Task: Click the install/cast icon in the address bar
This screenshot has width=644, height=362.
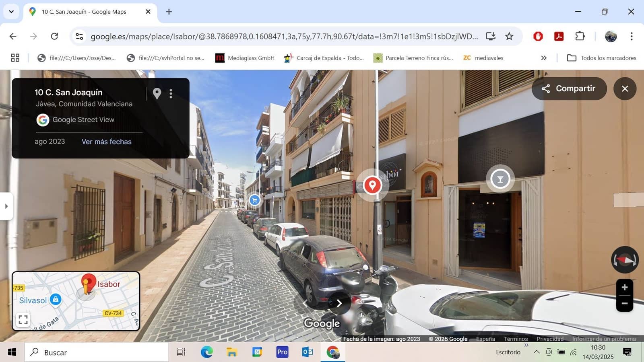Action: tap(491, 36)
